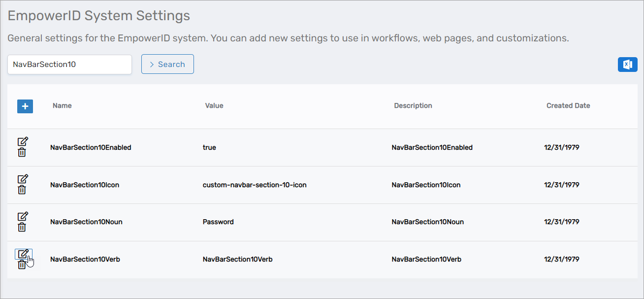The image size is (644, 299).
Task: Select the Password value cell
Action: pyautogui.click(x=218, y=222)
